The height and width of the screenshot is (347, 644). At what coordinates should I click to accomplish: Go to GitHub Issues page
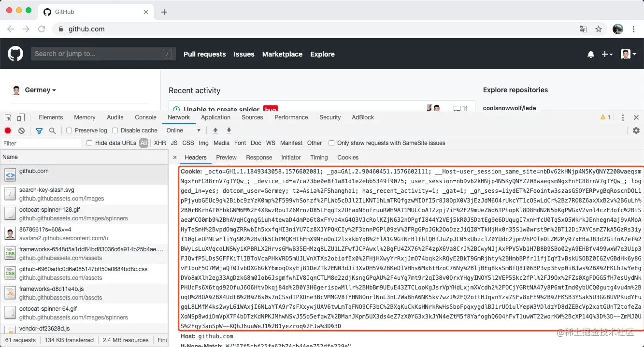(244, 54)
